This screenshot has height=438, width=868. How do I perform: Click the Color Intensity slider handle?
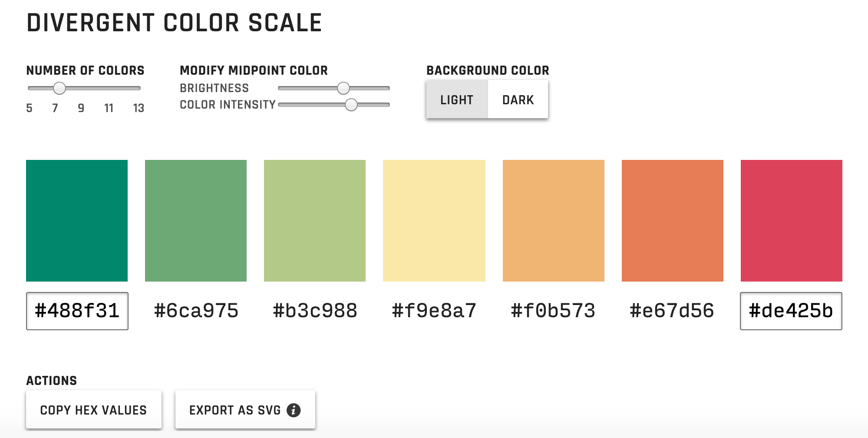tap(351, 105)
